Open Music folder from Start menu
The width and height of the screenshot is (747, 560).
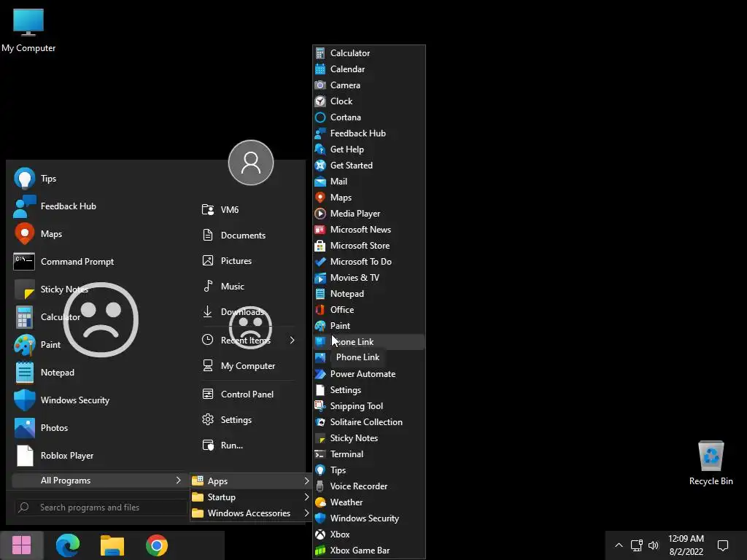(249, 286)
